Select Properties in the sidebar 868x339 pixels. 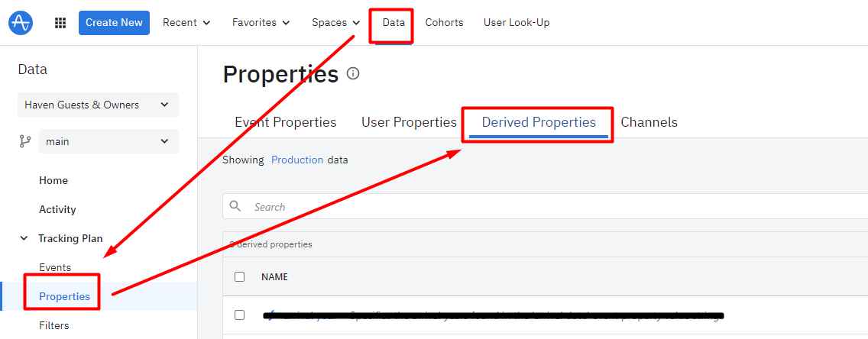[x=64, y=296]
